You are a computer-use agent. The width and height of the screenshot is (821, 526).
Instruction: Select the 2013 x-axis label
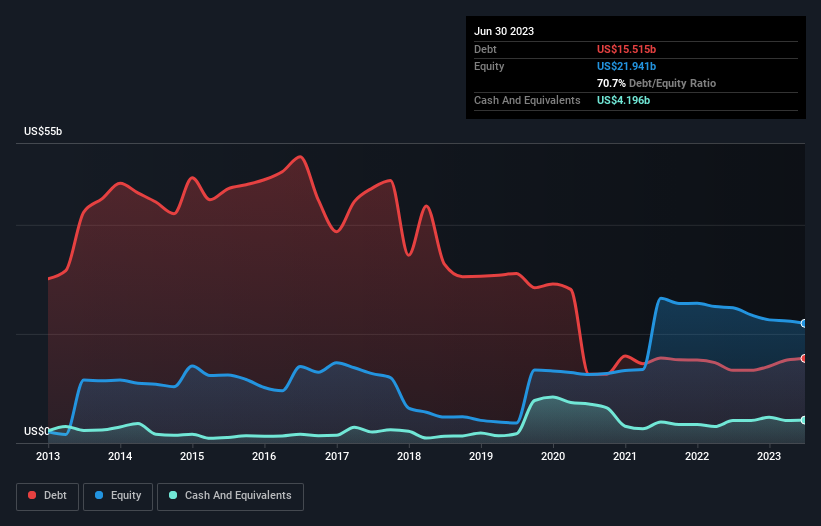(x=48, y=456)
